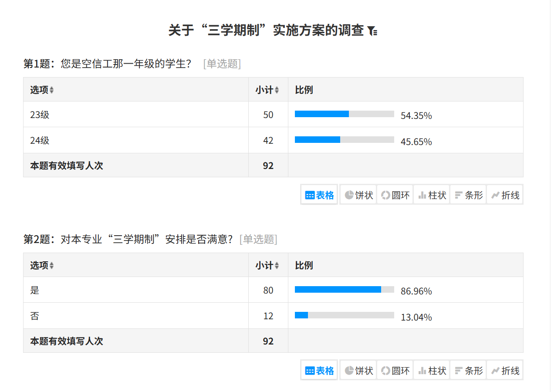Switch question 2 to 折线 line chart
The image size is (551, 392).
505,370
